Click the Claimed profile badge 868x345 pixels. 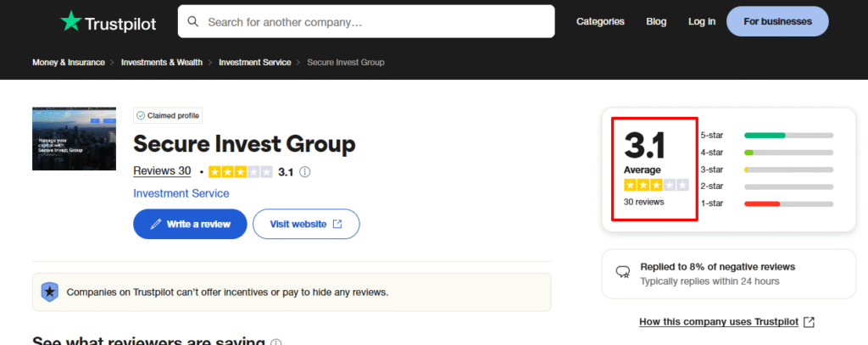pos(168,116)
